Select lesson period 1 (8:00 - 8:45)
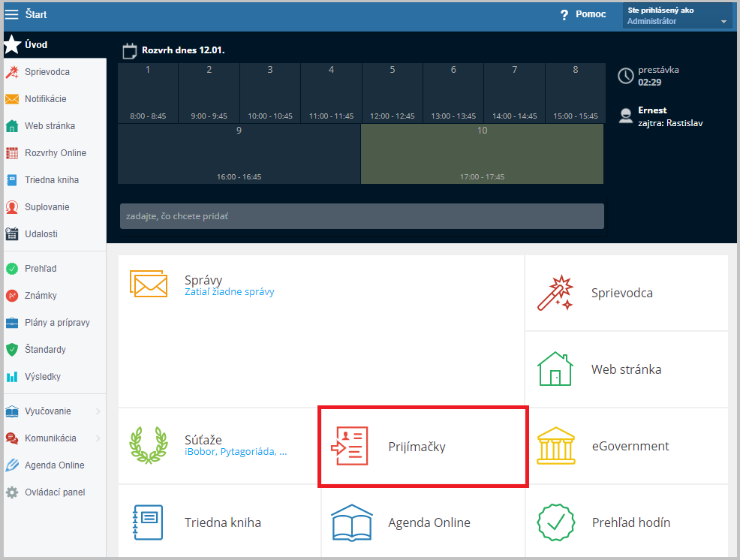Viewport: 740px width, 560px height. coord(148,93)
